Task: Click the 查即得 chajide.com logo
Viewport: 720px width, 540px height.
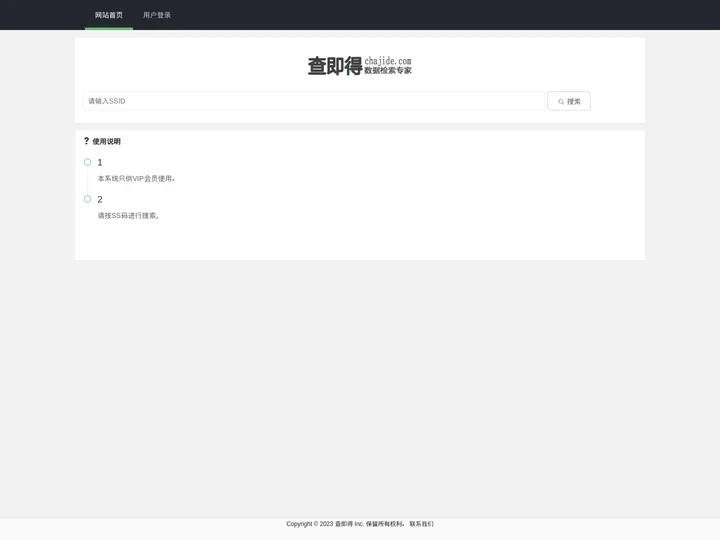Action: coord(360,66)
